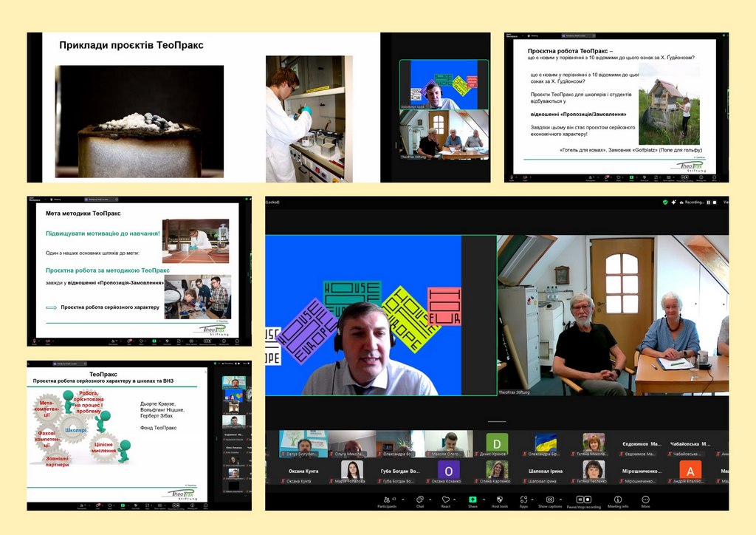Select Андрій orange A avatar tile

(x=690, y=471)
